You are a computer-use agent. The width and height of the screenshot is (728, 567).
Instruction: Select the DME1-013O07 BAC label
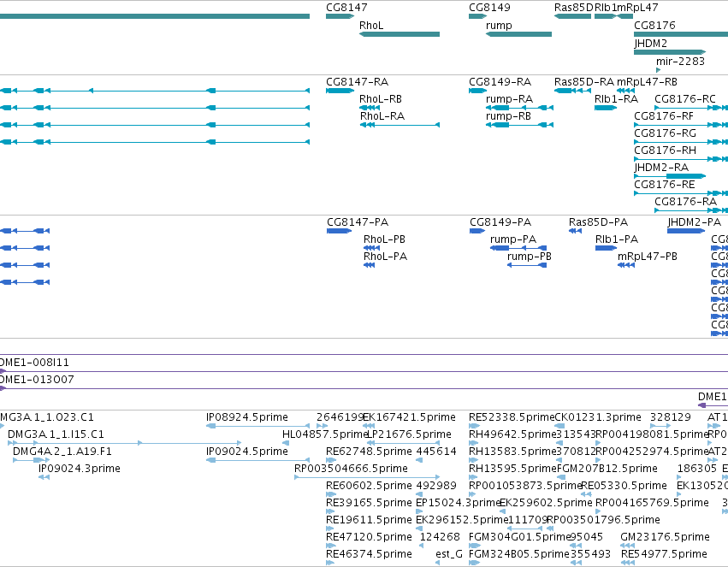click(37, 380)
